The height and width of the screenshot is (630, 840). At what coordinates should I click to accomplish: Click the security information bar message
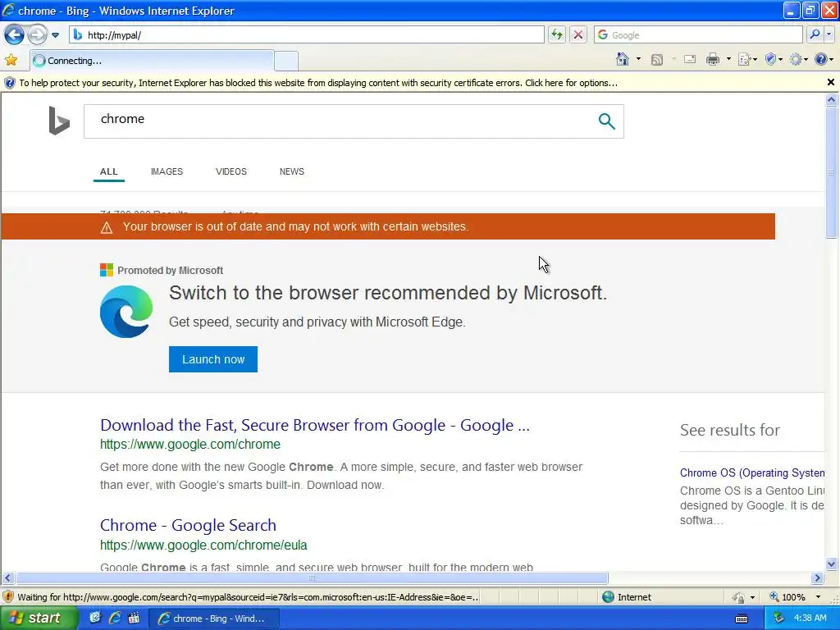pyautogui.click(x=318, y=83)
